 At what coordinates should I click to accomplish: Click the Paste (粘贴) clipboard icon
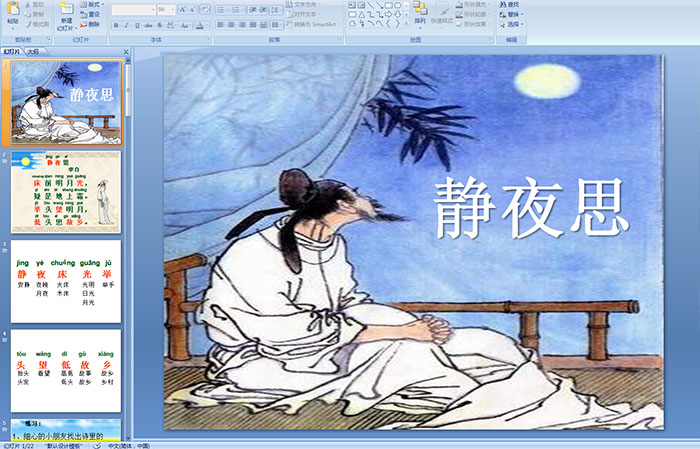click(x=13, y=10)
